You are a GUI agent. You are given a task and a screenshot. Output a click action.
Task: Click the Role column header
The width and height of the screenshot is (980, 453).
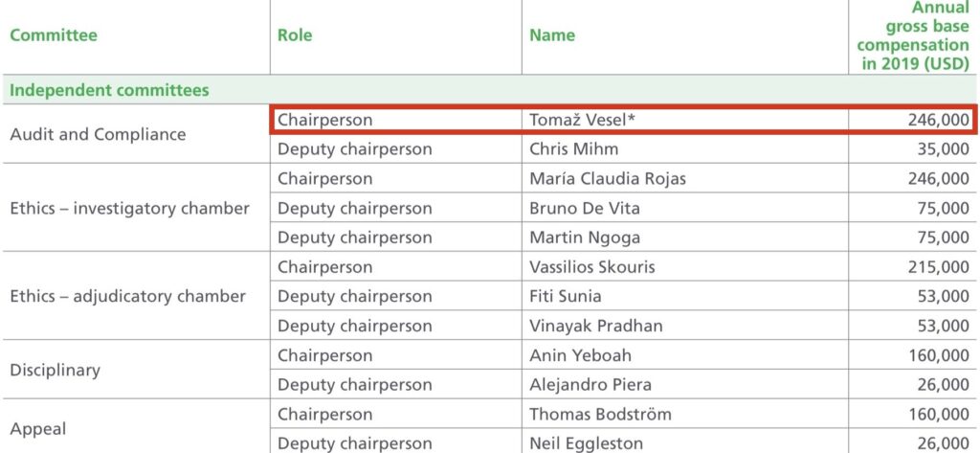(295, 35)
